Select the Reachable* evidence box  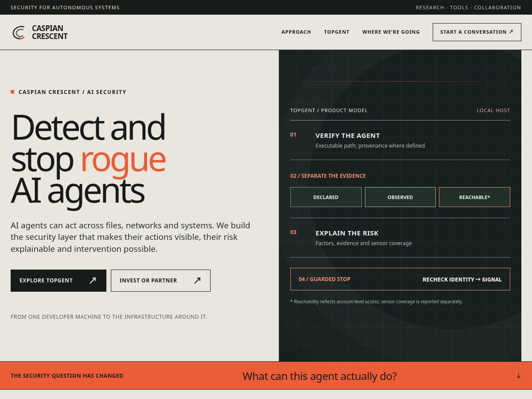[x=474, y=197]
